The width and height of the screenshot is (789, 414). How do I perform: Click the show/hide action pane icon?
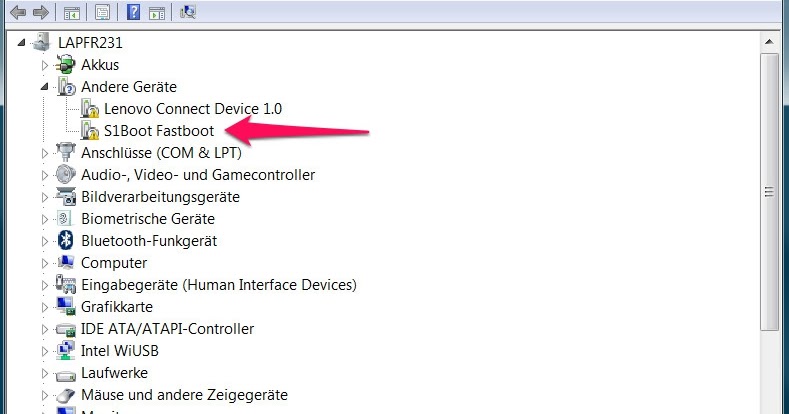[156, 13]
